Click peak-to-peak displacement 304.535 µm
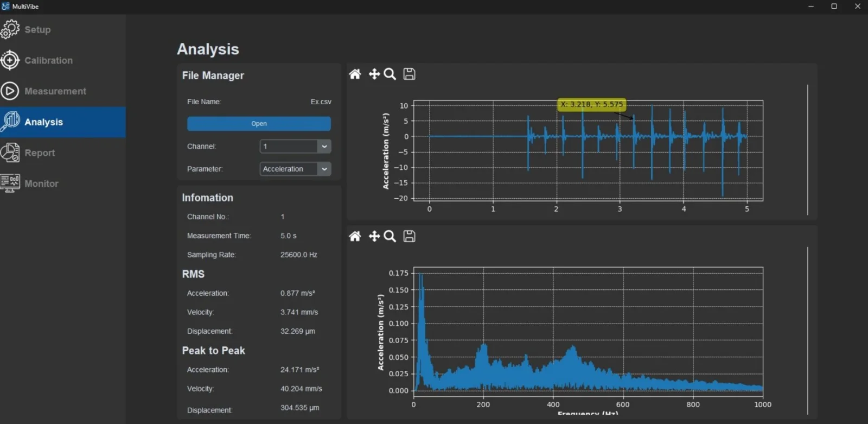 299,408
